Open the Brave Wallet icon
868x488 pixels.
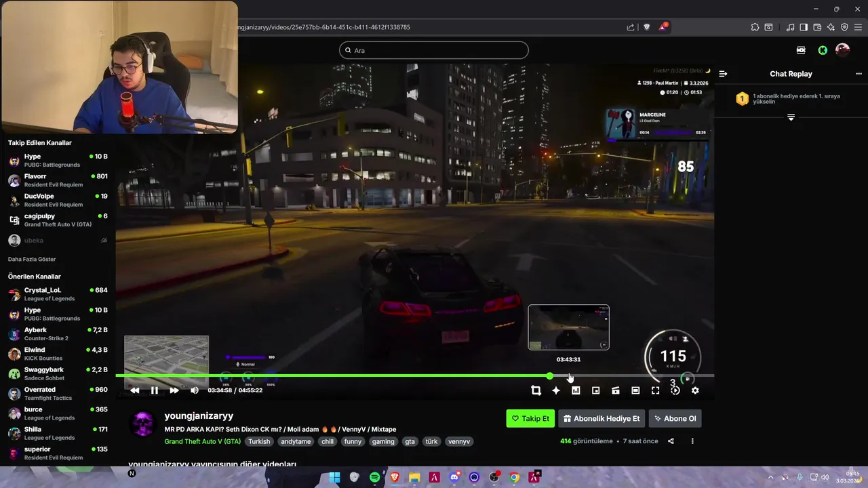click(x=817, y=27)
